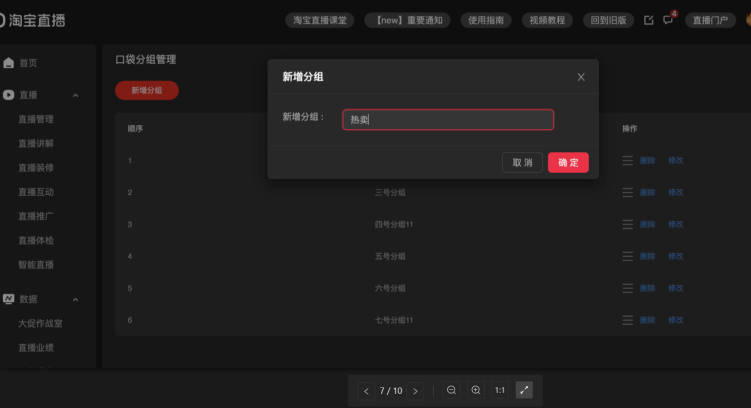
Task: Open 大促作战室 in sidebar
Action: click(x=40, y=323)
